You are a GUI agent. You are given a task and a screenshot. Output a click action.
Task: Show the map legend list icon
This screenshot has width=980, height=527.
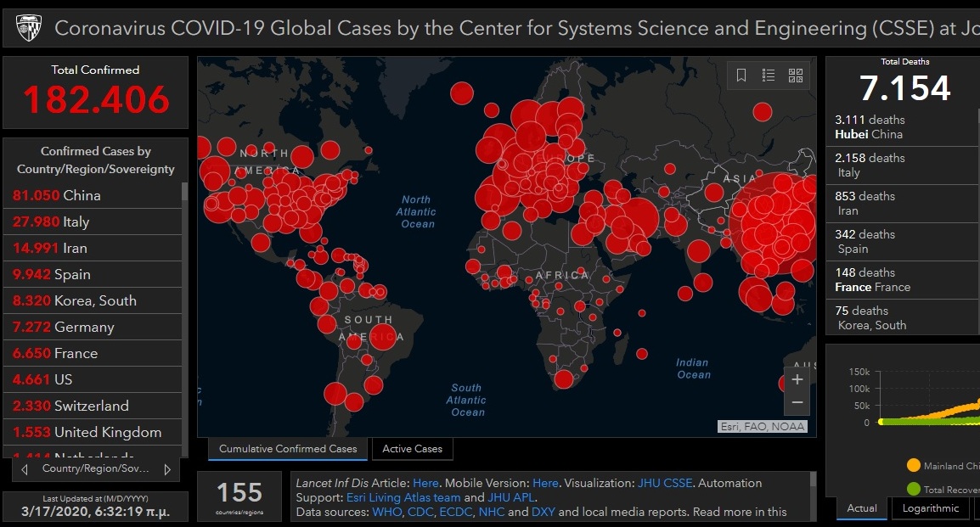769,76
